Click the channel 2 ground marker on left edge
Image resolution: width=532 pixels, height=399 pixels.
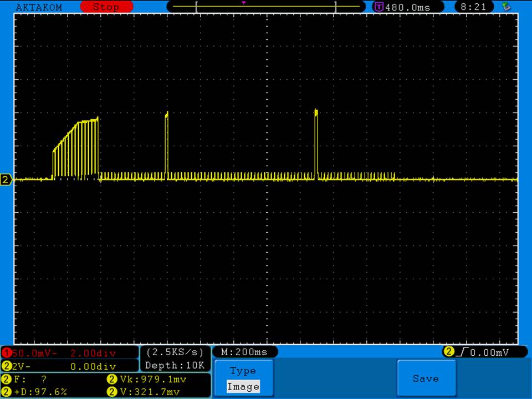(6, 180)
